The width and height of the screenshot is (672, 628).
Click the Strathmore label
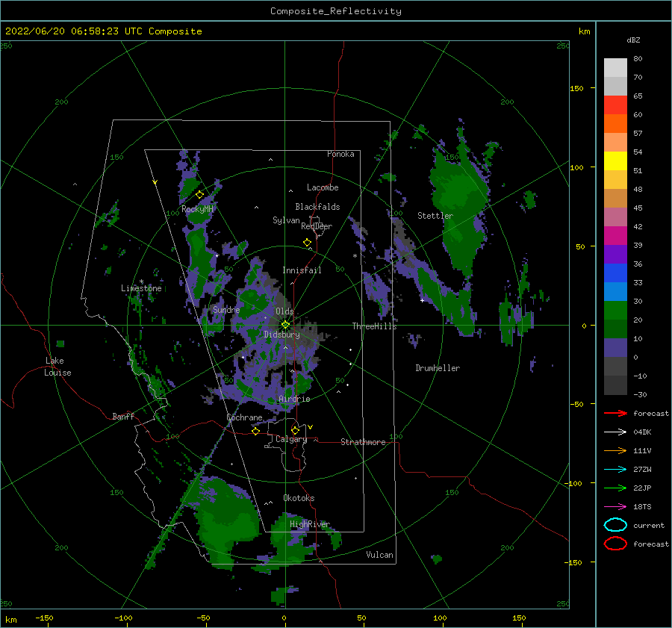pos(363,442)
